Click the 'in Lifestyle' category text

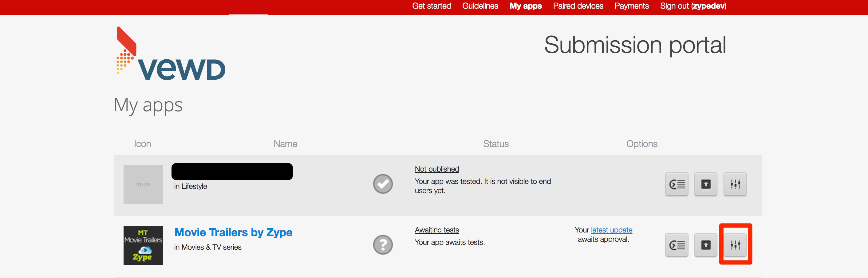[190, 186]
